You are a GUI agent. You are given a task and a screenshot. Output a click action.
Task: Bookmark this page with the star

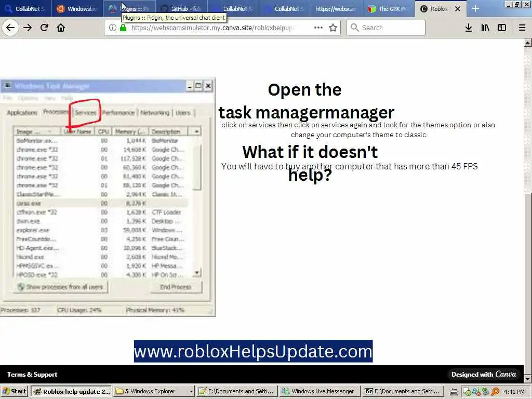coord(333,28)
